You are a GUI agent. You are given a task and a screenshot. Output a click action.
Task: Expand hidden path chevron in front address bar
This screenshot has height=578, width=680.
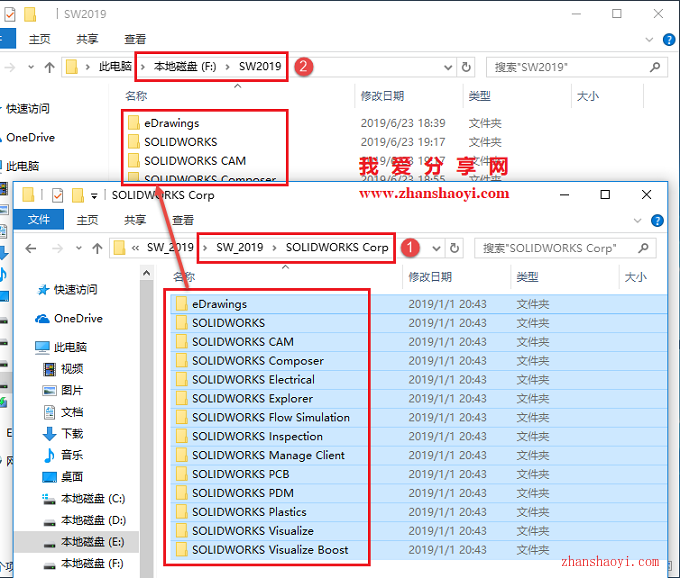click(135, 248)
